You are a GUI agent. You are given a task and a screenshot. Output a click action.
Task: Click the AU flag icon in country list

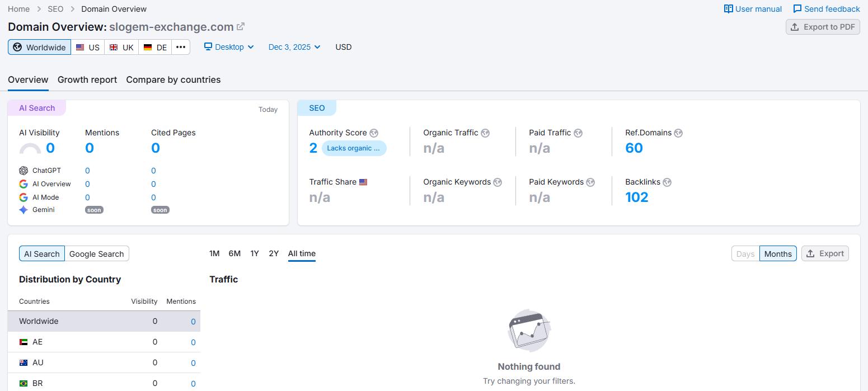[x=24, y=362]
